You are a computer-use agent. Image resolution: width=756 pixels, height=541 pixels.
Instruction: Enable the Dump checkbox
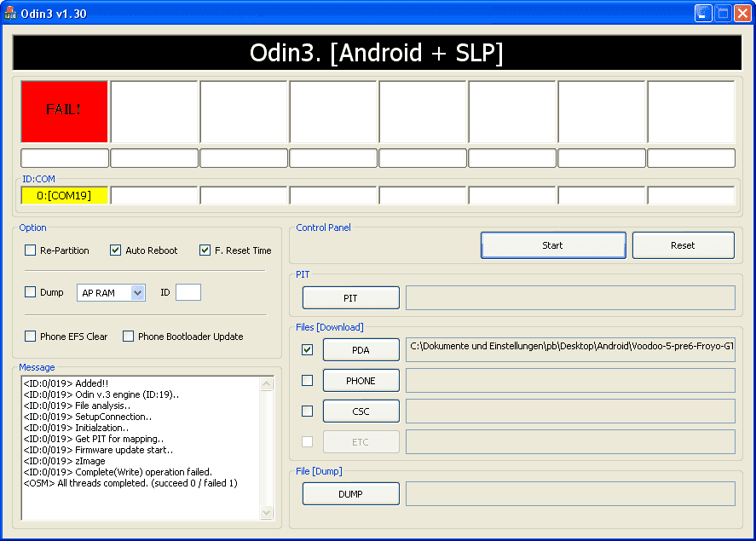click(x=31, y=292)
